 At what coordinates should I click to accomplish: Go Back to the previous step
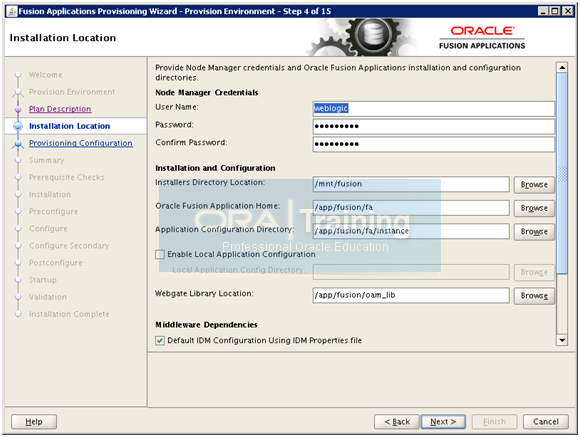pos(397,421)
